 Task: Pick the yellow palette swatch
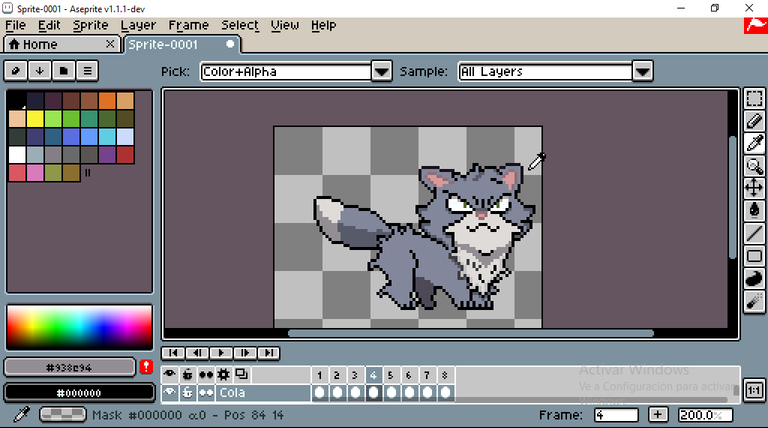point(35,119)
